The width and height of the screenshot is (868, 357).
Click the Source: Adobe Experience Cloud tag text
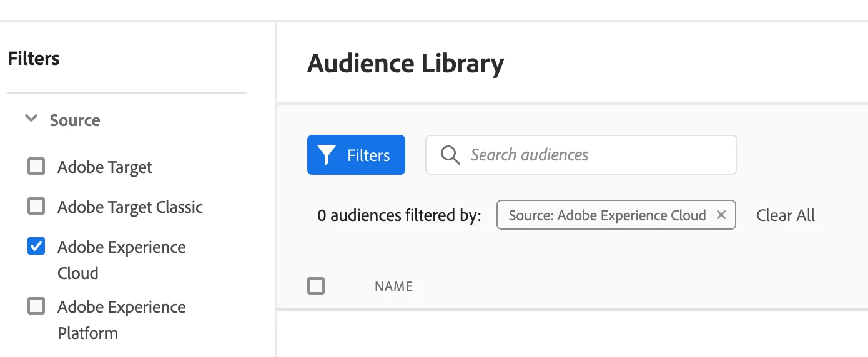607,215
